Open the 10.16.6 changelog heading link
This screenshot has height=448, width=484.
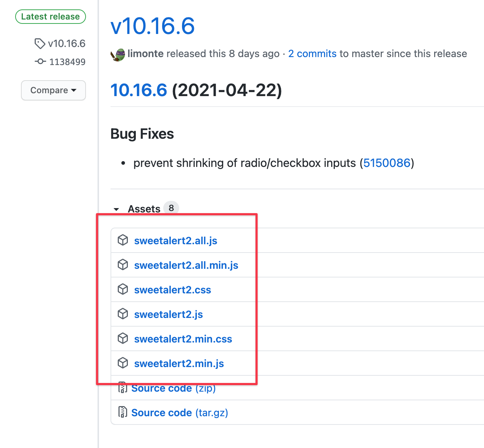[x=139, y=90]
